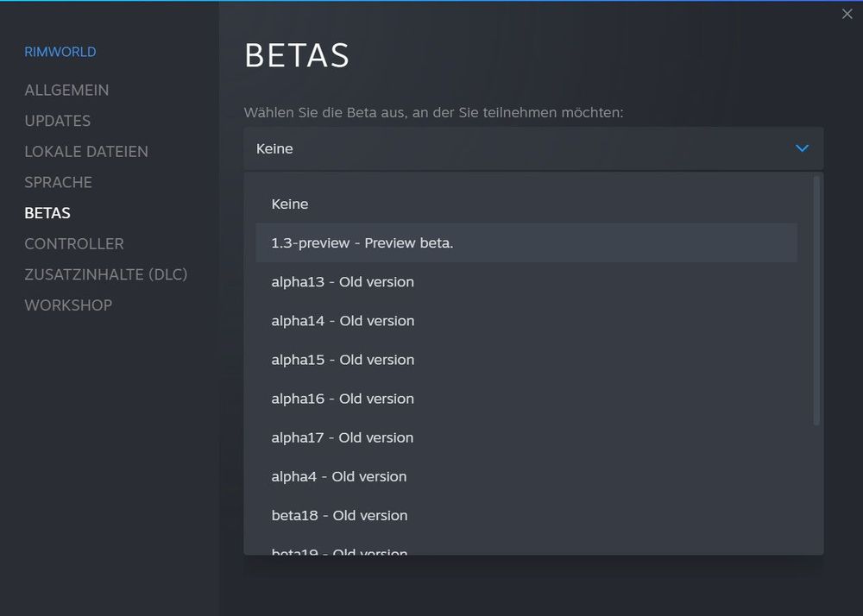Choose Keine option in the list

(x=526, y=204)
